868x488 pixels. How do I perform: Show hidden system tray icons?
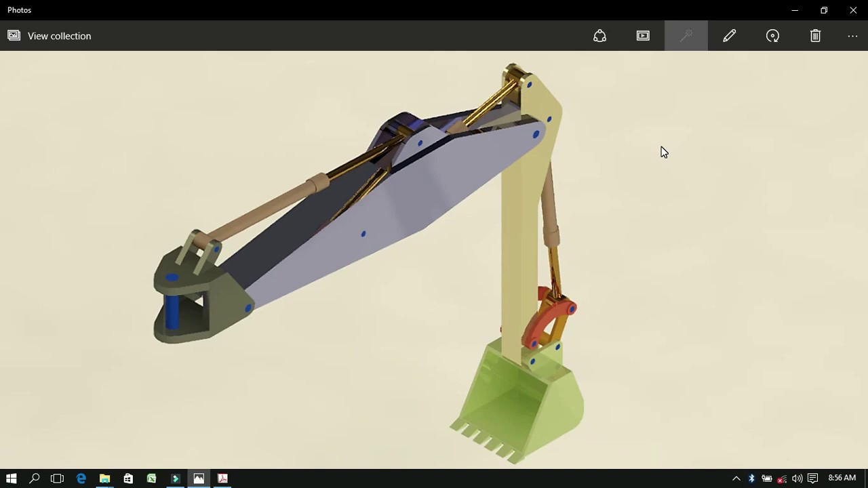(736, 479)
